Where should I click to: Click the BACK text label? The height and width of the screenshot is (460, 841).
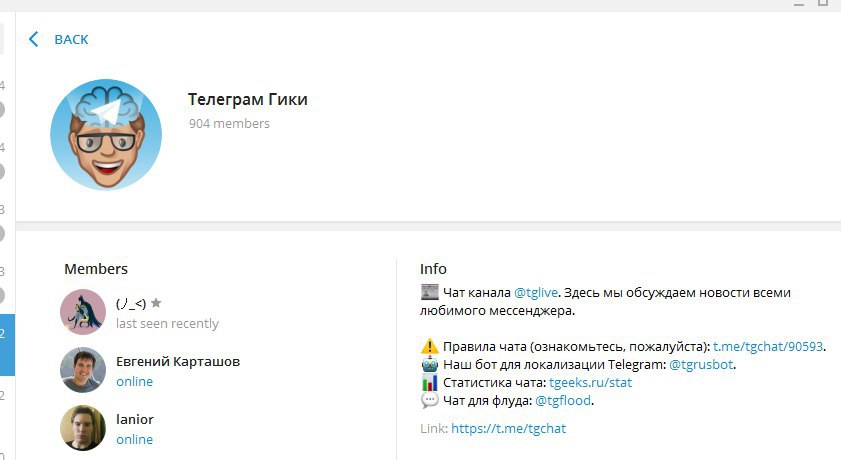71,40
